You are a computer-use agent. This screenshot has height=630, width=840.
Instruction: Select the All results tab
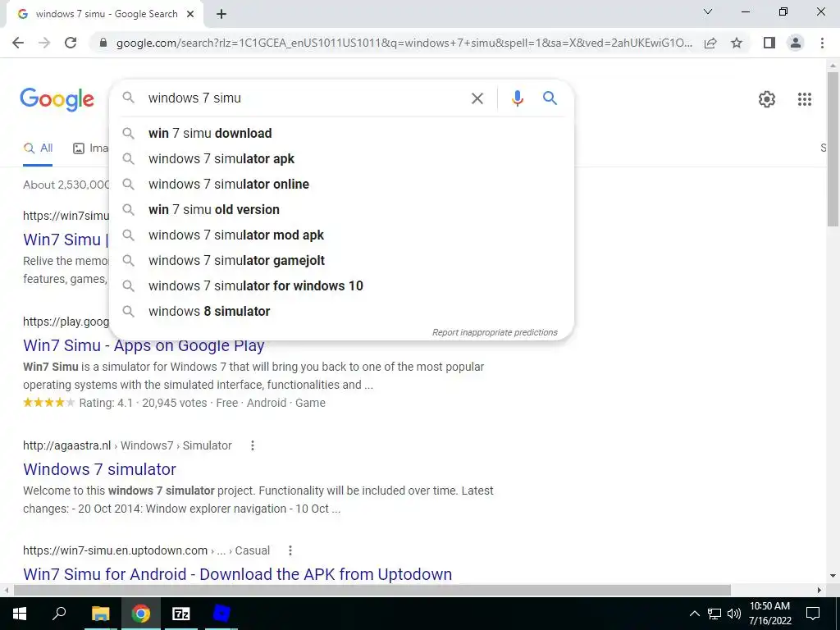pyautogui.click(x=38, y=148)
